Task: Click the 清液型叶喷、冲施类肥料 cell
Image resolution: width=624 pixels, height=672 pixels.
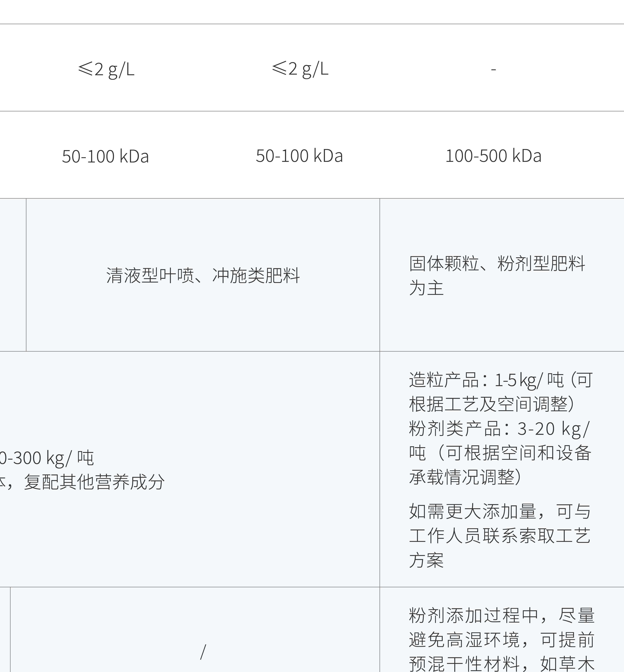Action: (x=203, y=275)
